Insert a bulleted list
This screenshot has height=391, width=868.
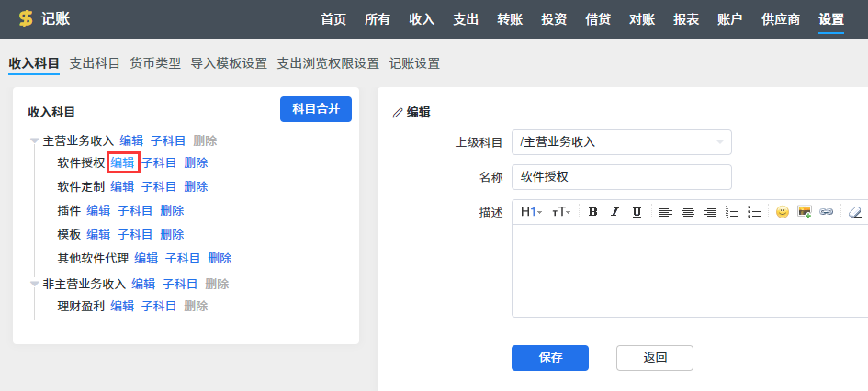coord(754,212)
